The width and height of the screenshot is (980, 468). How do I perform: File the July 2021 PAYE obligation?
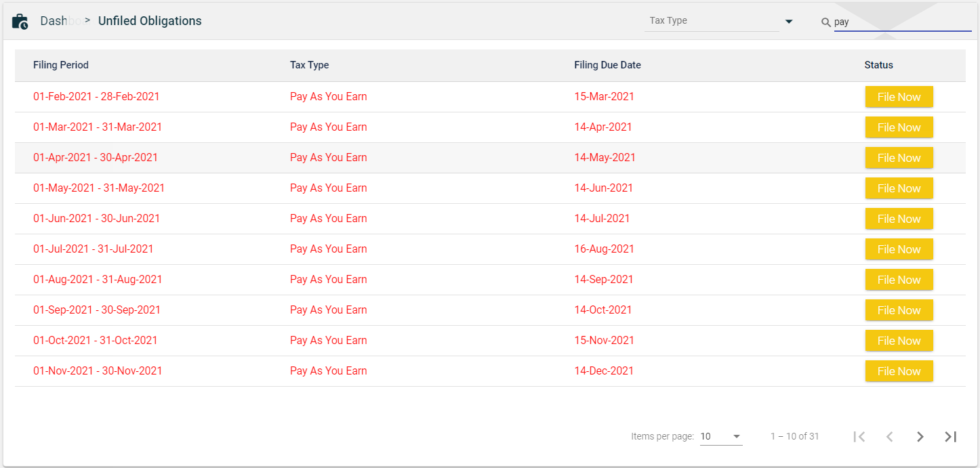(x=899, y=249)
